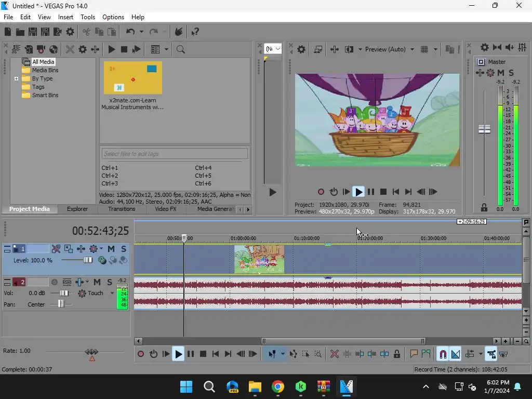The height and width of the screenshot is (399, 532).
Task: Toggle Solo on Master bus
Action: pos(511,73)
